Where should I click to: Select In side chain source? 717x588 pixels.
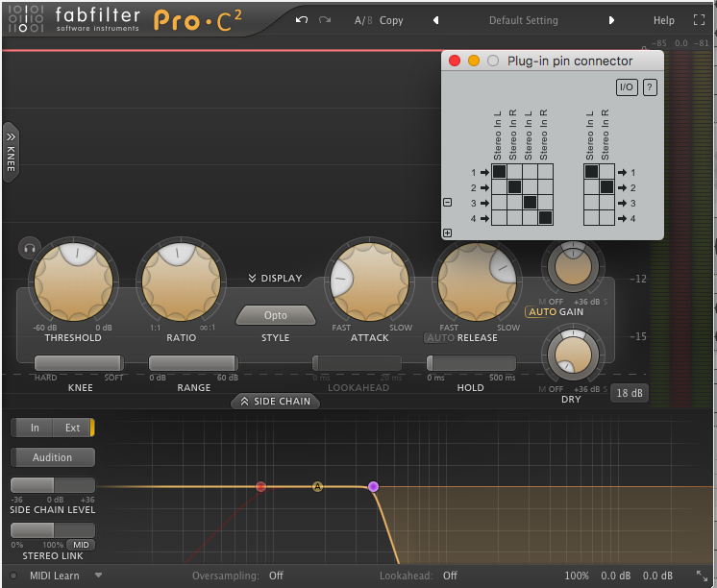click(x=35, y=428)
